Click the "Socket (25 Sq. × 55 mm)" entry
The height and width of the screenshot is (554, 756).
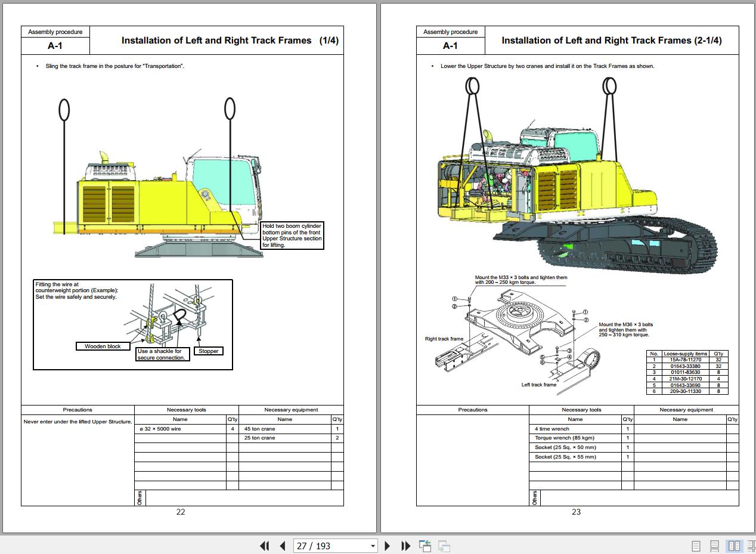[565, 457]
